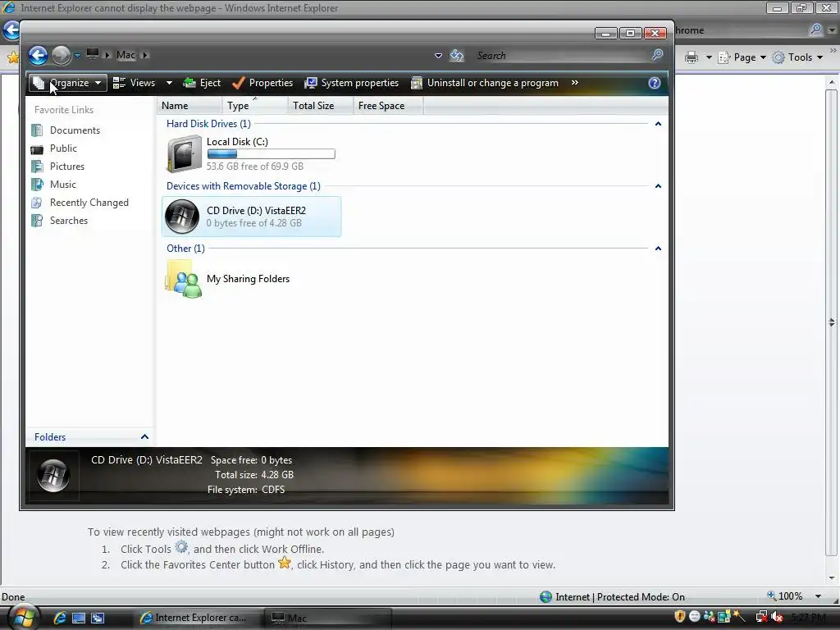Go back using the Explorer back arrow
This screenshot has height=630, width=840.
[38, 55]
